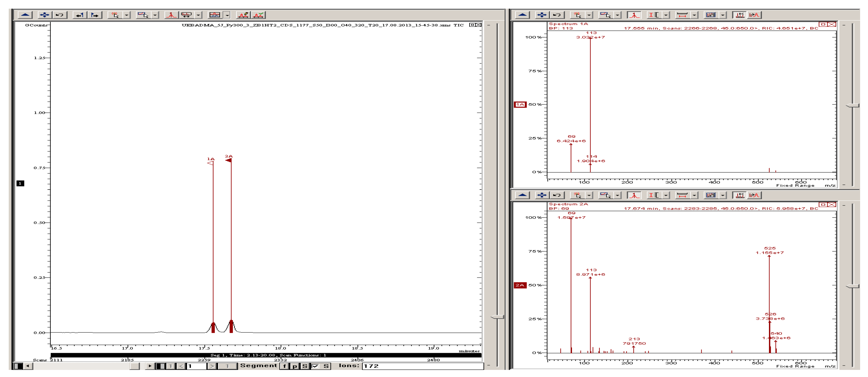This screenshot has width=868, height=377.
Task: Toggle the 1A spectrum marker label
Action: point(520,105)
